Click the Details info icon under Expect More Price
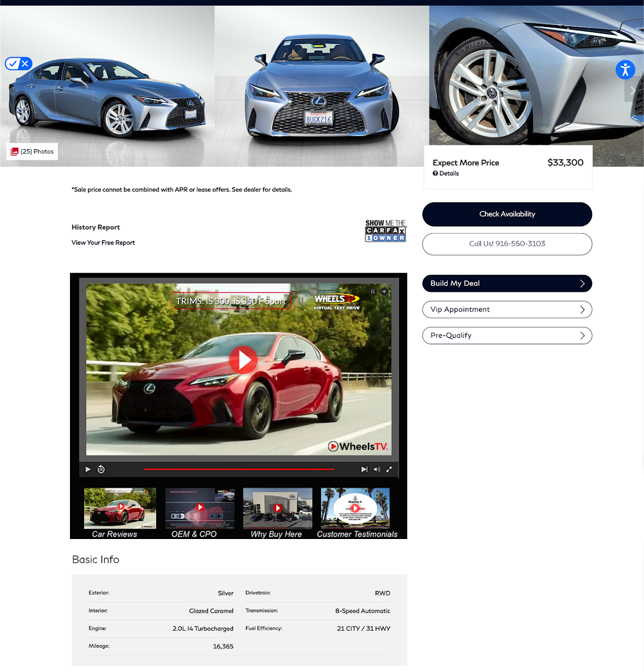644x672 pixels. point(435,173)
